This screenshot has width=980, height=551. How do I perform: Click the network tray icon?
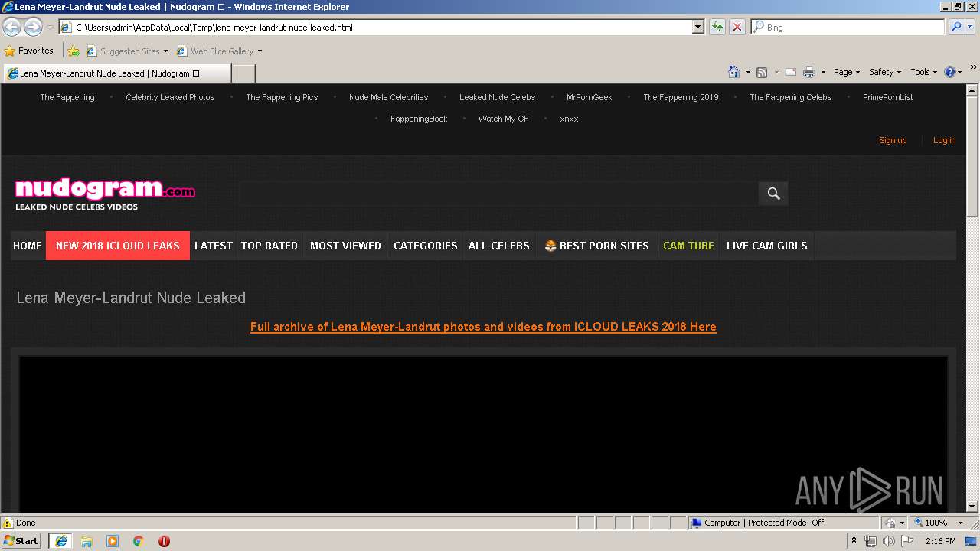pos(871,541)
